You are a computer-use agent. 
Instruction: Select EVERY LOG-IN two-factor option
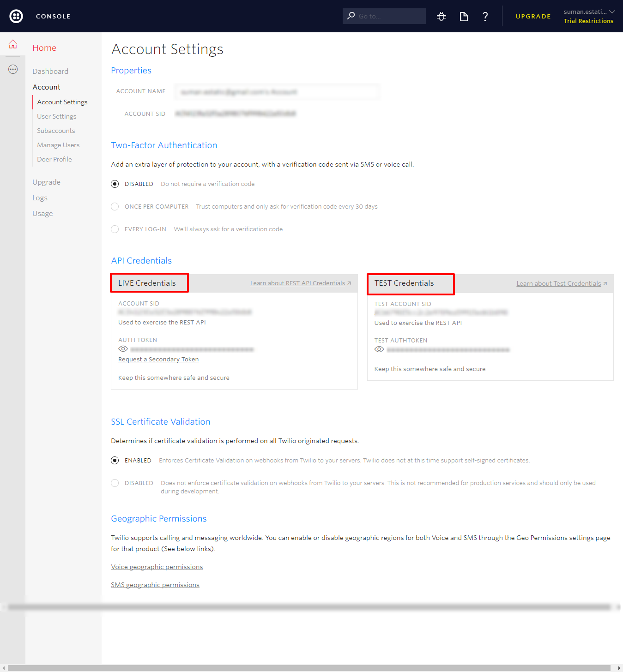pyautogui.click(x=115, y=229)
